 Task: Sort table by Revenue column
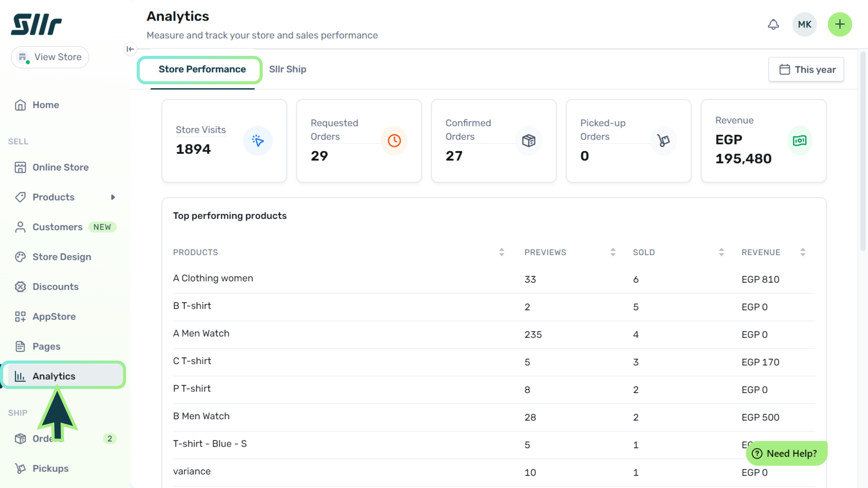click(x=803, y=252)
